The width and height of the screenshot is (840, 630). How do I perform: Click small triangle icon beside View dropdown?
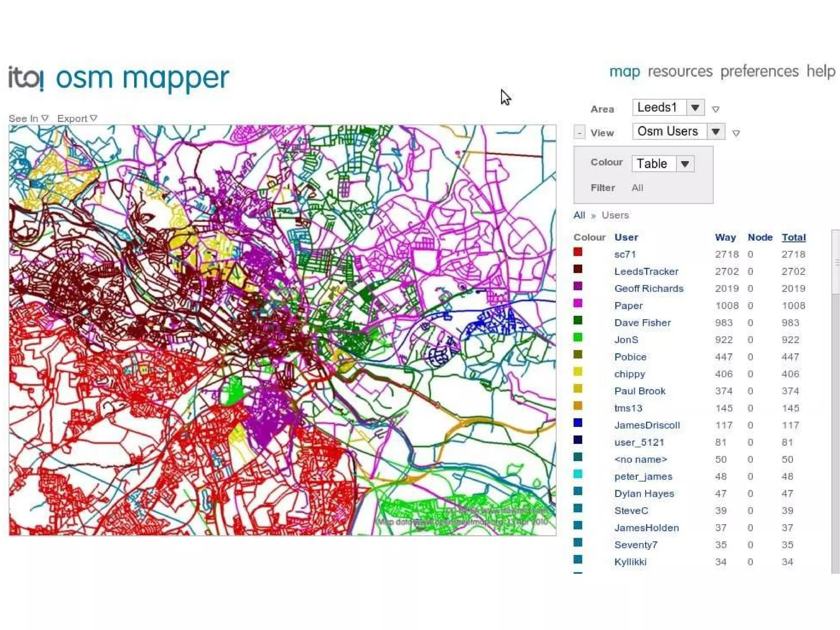[x=736, y=133]
